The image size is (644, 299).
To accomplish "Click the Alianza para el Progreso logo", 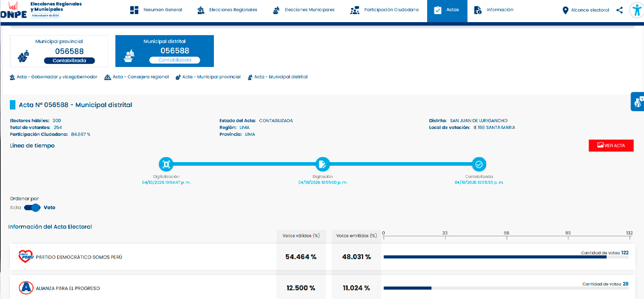I will click(26, 288).
